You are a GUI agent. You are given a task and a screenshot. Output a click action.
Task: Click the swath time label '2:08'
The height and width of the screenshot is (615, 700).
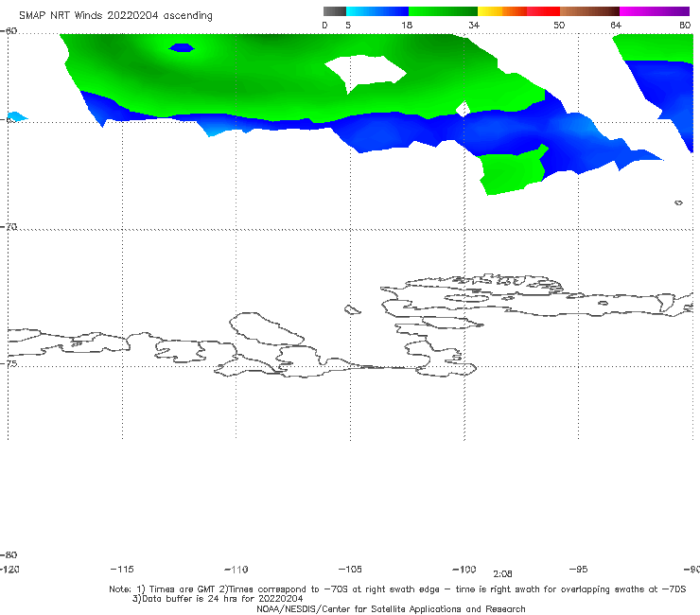pyautogui.click(x=502, y=574)
